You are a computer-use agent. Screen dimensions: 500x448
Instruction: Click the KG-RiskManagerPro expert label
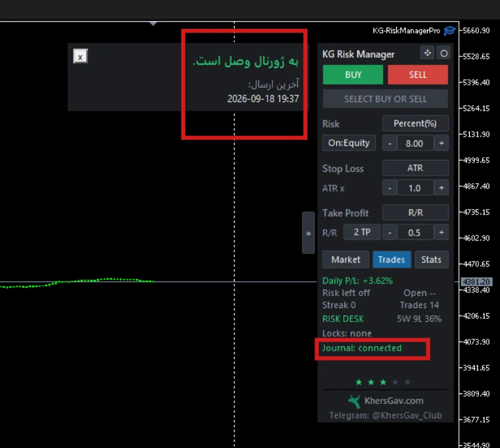[406, 31]
